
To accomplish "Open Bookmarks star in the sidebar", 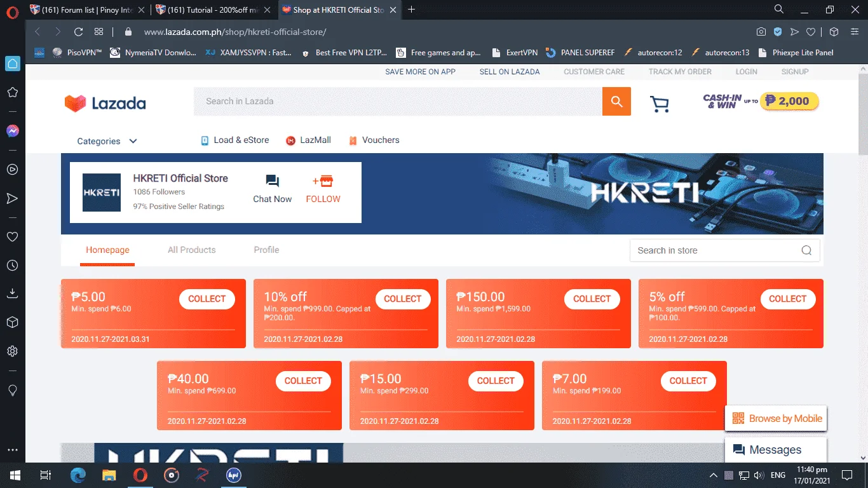I will click(x=12, y=93).
